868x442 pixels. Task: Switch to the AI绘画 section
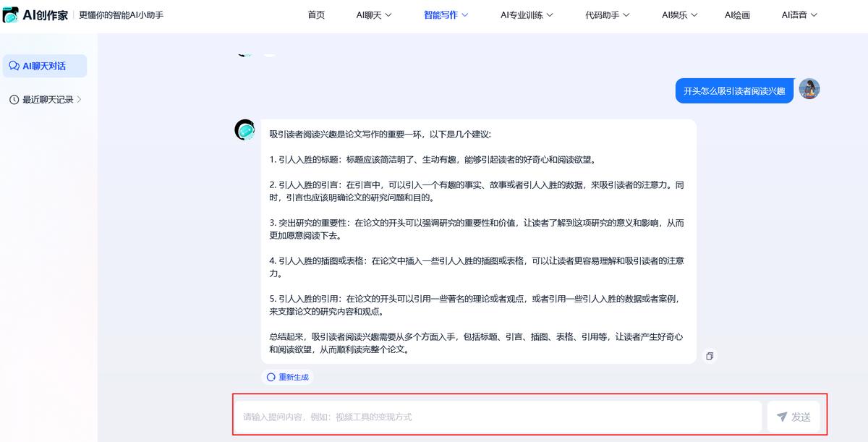(x=737, y=14)
